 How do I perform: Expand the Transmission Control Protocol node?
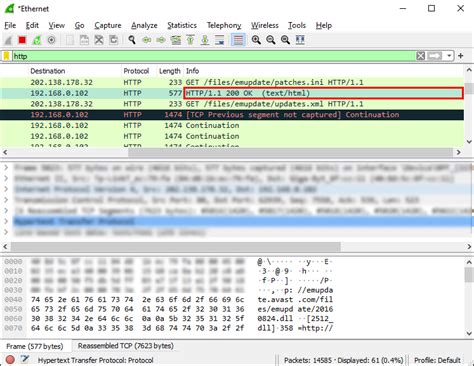click(x=6, y=200)
